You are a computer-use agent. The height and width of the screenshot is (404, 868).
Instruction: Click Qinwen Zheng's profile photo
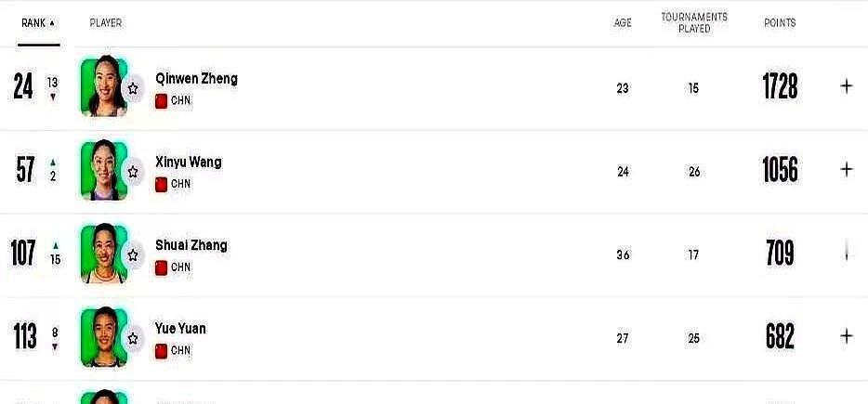(x=103, y=87)
